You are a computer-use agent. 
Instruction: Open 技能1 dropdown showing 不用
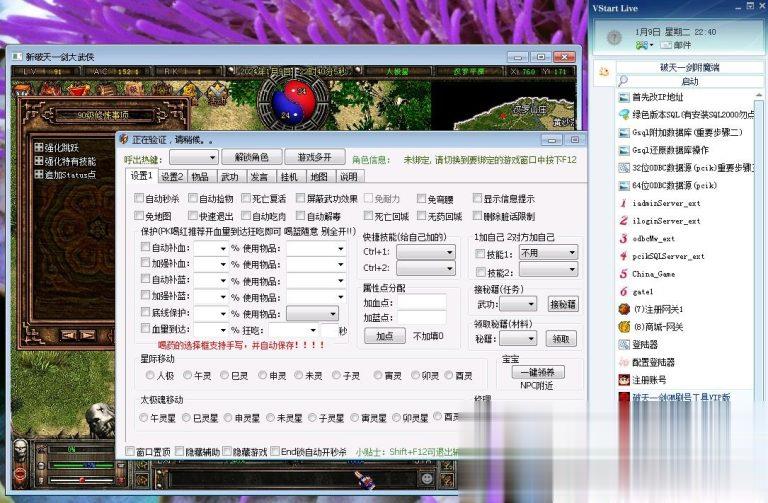(x=548, y=253)
